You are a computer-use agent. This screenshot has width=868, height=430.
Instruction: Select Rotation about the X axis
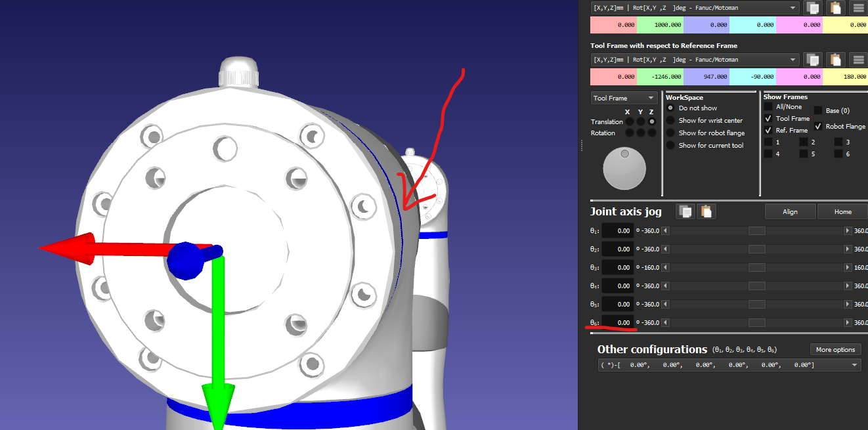pos(629,133)
